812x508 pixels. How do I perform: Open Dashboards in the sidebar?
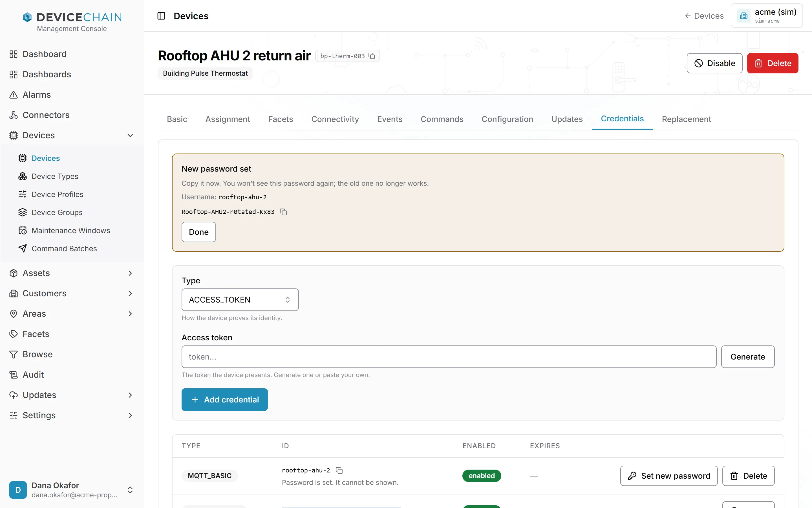tap(47, 74)
